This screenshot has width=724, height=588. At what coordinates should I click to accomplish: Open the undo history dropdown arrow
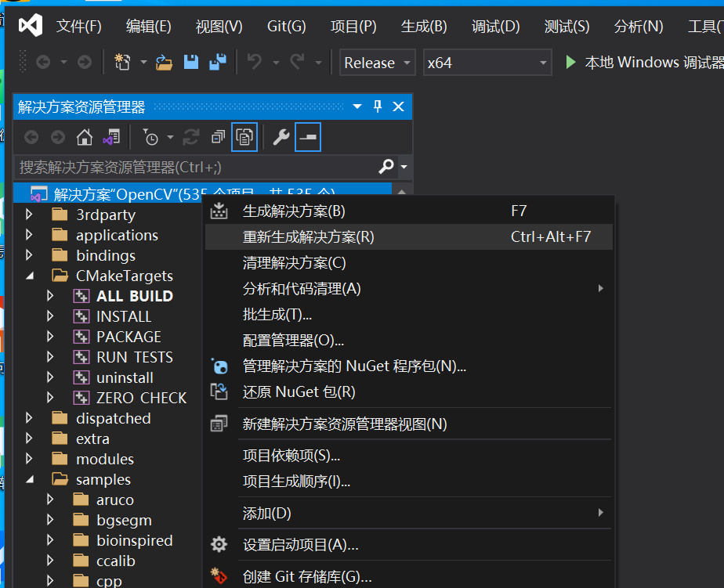tap(276, 63)
